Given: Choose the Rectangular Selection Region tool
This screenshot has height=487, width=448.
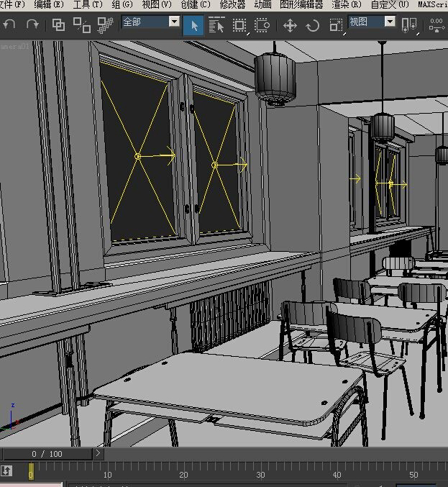Looking at the screenshot, I should pos(239,25).
